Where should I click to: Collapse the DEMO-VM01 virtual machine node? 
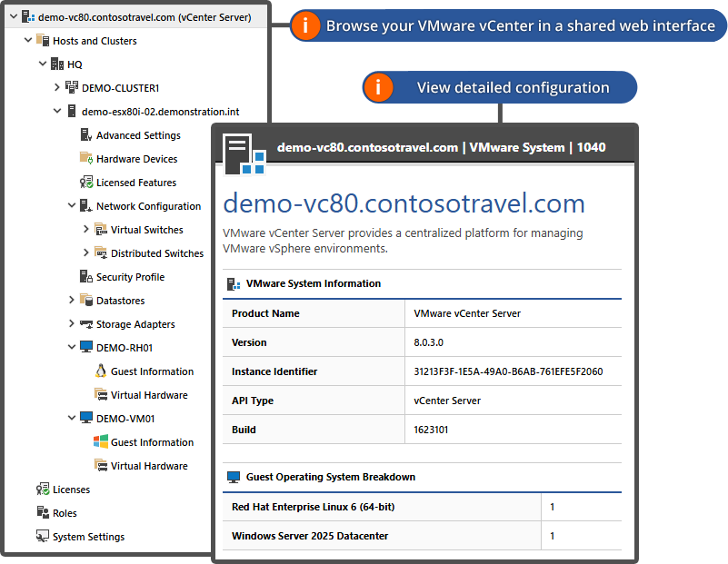click(72, 418)
